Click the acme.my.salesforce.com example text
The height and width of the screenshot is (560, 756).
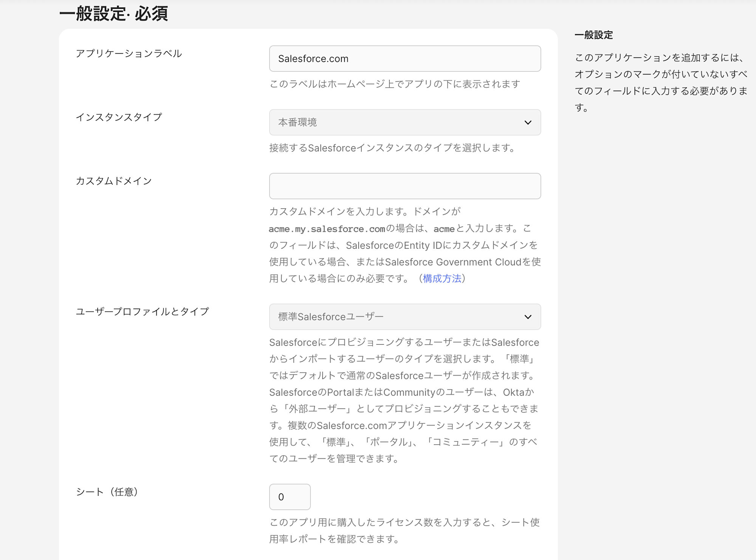click(327, 229)
